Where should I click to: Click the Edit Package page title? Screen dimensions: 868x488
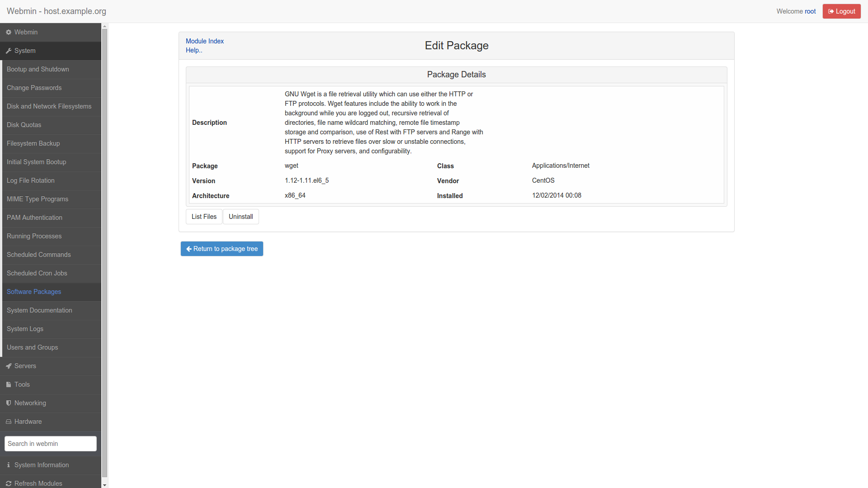(457, 46)
